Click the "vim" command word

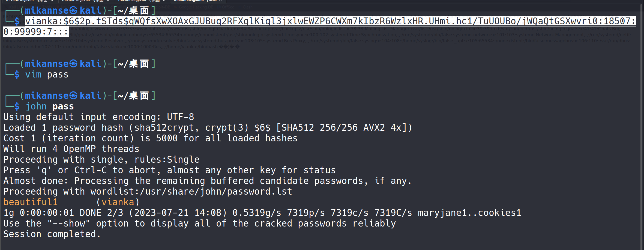click(x=33, y=75)
